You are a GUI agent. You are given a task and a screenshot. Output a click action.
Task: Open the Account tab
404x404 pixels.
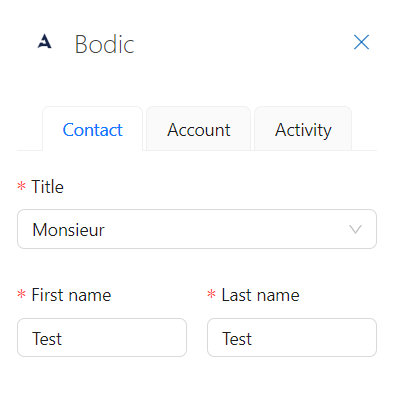[199, 129]
